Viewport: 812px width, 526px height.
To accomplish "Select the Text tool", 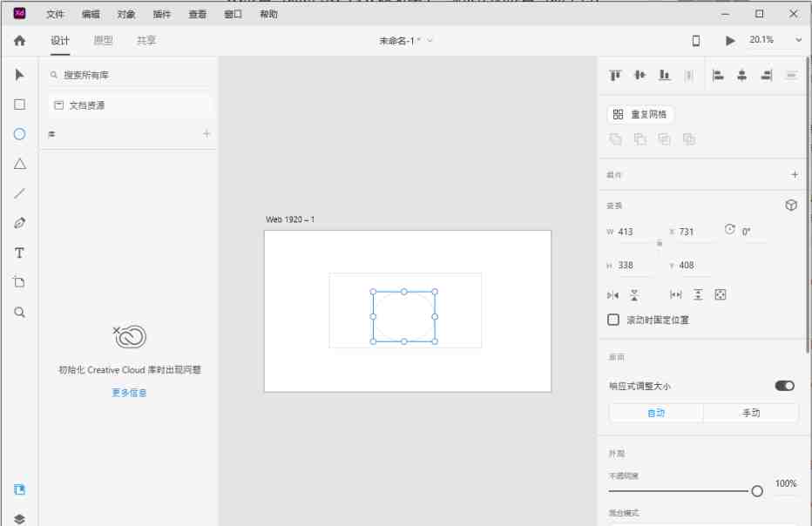I will tap(19, 253).
